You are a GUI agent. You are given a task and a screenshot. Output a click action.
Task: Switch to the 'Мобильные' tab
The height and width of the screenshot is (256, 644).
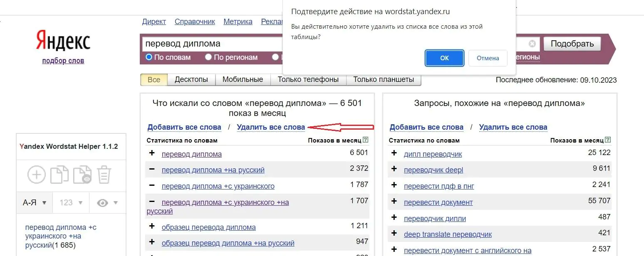pos(243,79)
